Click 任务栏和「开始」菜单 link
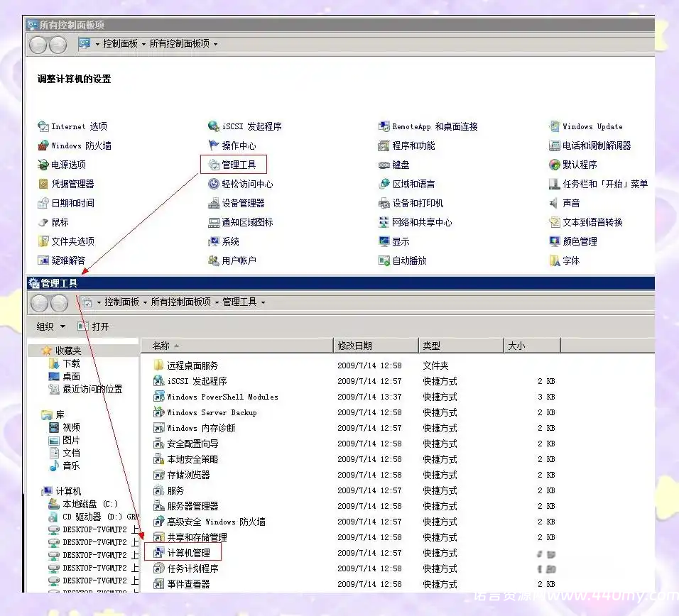Screen dimensions: 679x616 tap(605, 184)
